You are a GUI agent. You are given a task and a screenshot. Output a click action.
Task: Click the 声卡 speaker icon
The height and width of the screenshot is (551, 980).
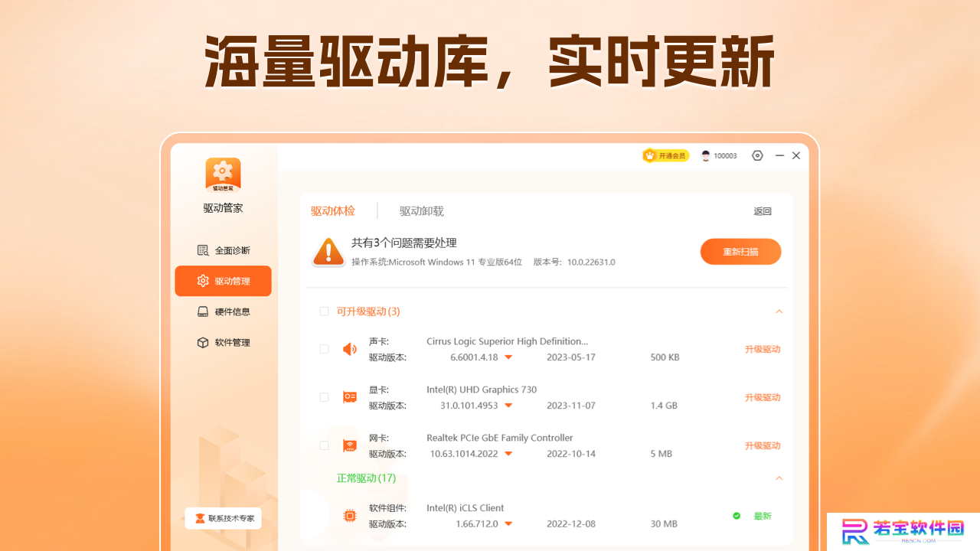350,349
